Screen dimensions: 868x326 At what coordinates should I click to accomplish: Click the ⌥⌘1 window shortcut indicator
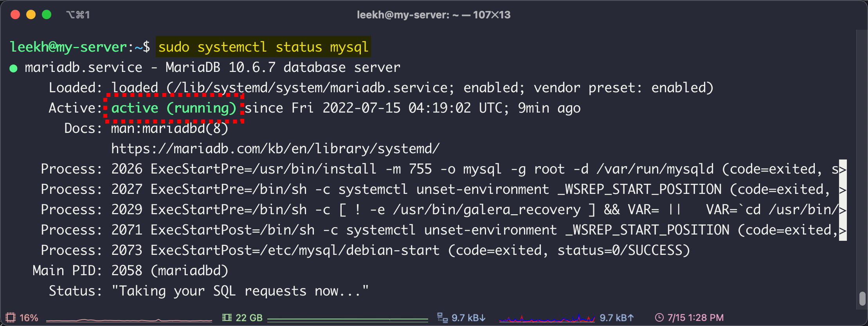78,15
